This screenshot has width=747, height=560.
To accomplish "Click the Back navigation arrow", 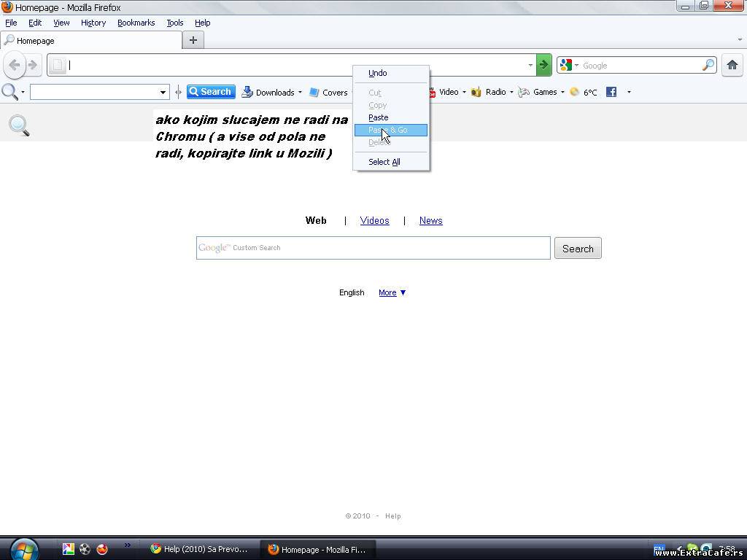I will click(x=14, y=65).
